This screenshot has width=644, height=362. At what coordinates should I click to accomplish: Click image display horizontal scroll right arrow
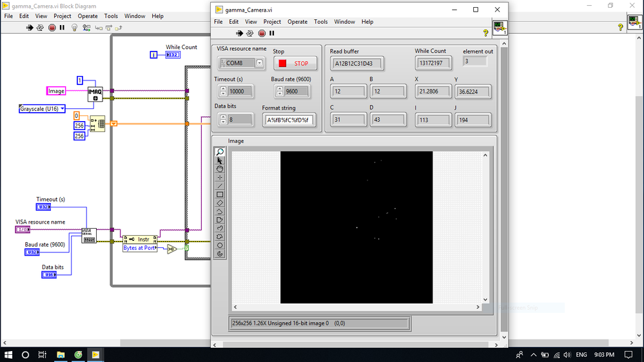[478, 307]
